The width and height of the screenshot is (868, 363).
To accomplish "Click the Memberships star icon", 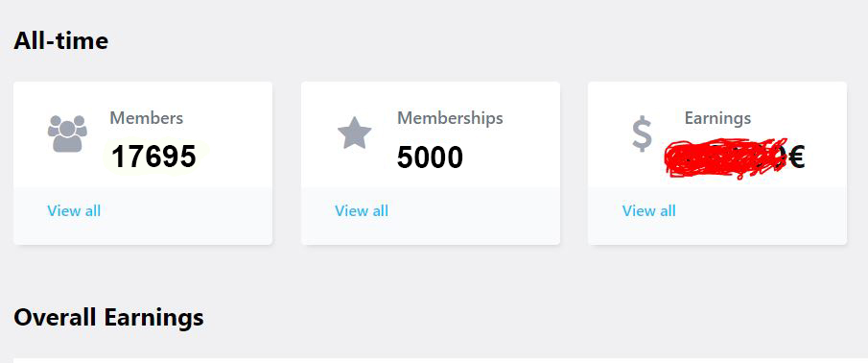I will tap(354, 133).
